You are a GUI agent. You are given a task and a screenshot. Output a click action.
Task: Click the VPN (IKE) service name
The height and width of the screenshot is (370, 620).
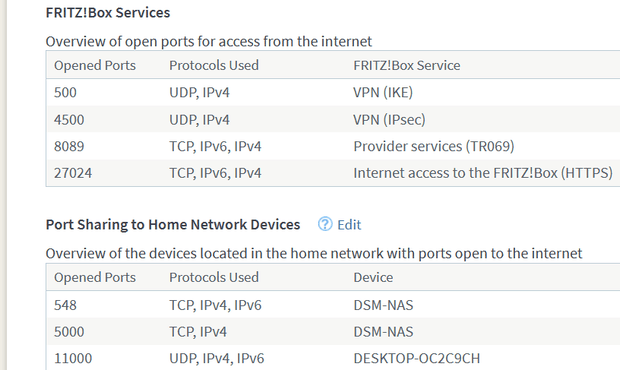(x=383, y=92)
